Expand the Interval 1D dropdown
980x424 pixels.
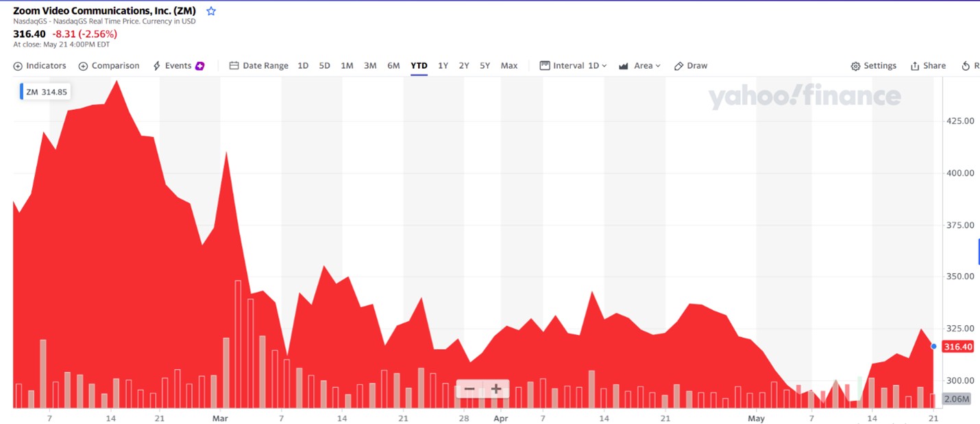[x=574, y=66]
